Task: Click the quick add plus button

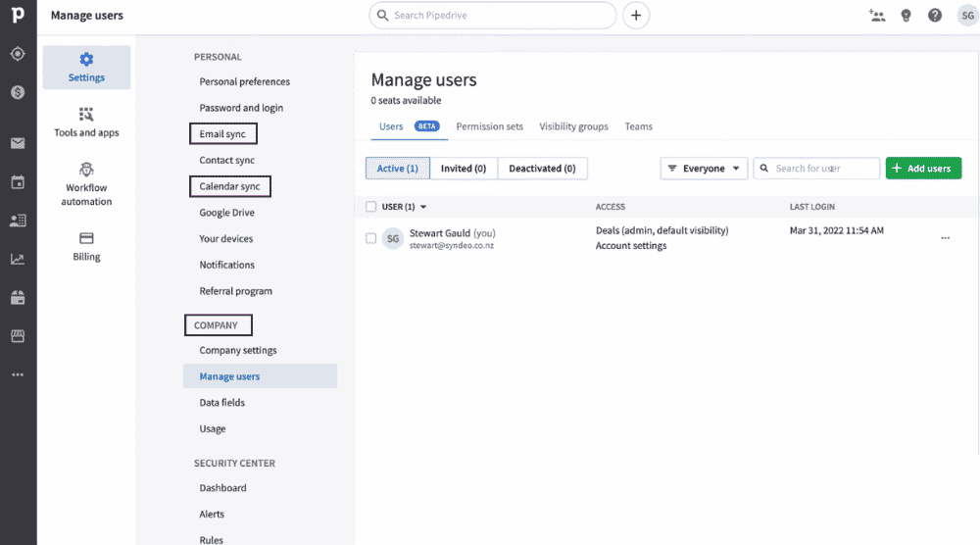Action: (636, 15)
